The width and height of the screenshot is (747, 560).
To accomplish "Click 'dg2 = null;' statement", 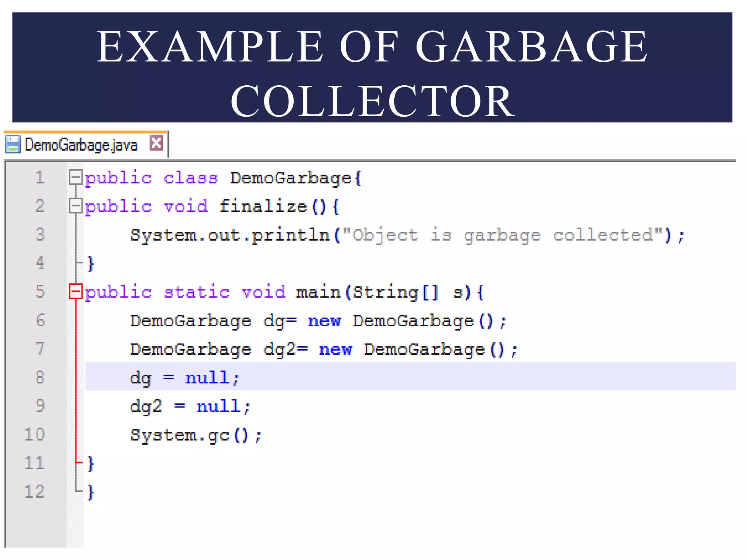I will [x=190, y=406].
